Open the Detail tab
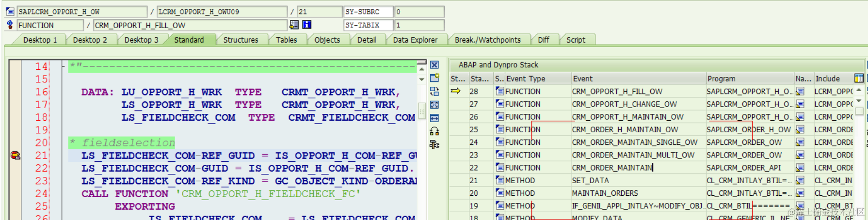Screen dimensions: 868x220 [x=367, y=40]
